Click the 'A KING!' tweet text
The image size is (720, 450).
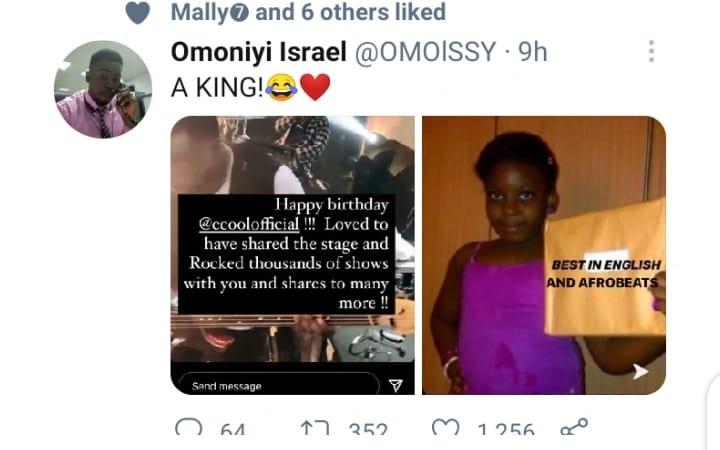pyautogui.click(x=217, y=87)
